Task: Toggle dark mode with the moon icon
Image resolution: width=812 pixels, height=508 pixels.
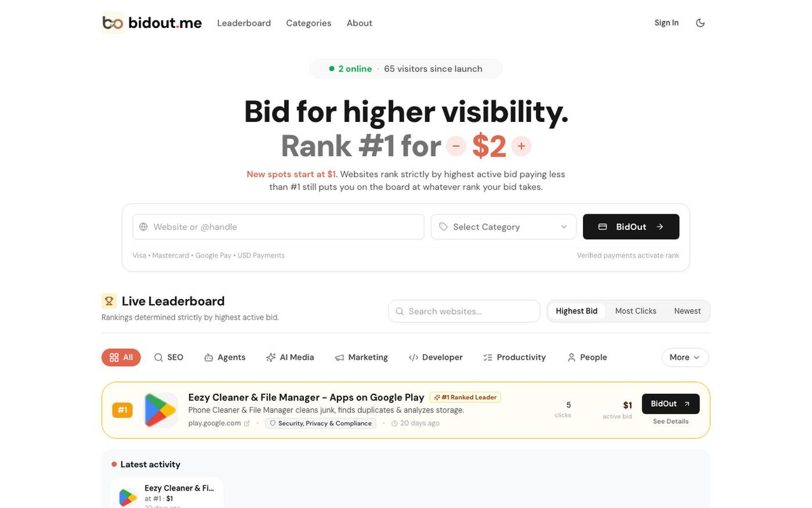Action: [700, 23]
